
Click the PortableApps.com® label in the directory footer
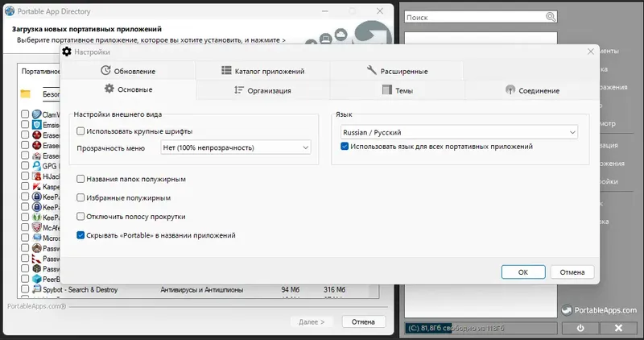36,306
